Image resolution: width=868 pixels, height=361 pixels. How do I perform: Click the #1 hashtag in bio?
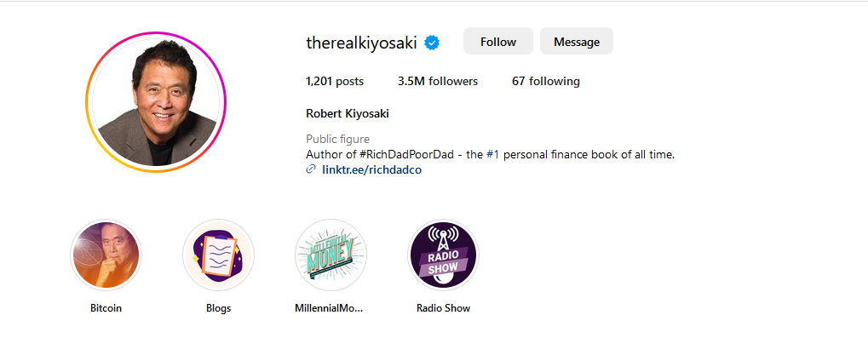point(492,155)
